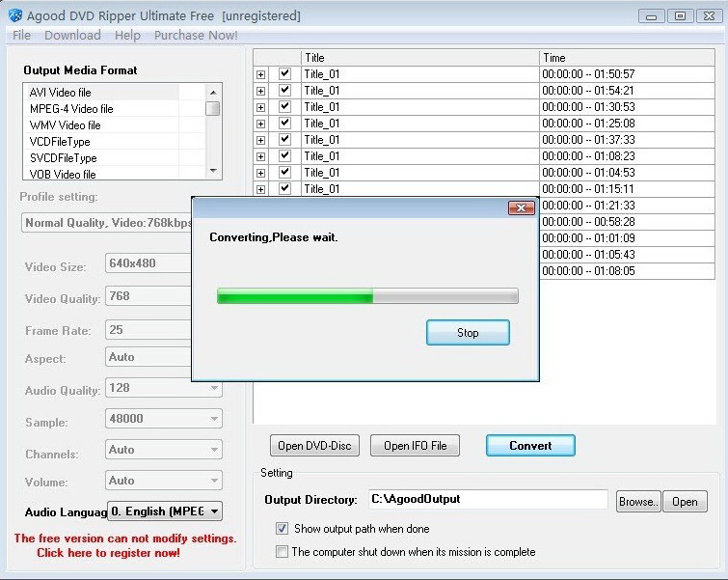Expand the title row lasting 01:30:53
Screen dimensions: 728x580
261,107
